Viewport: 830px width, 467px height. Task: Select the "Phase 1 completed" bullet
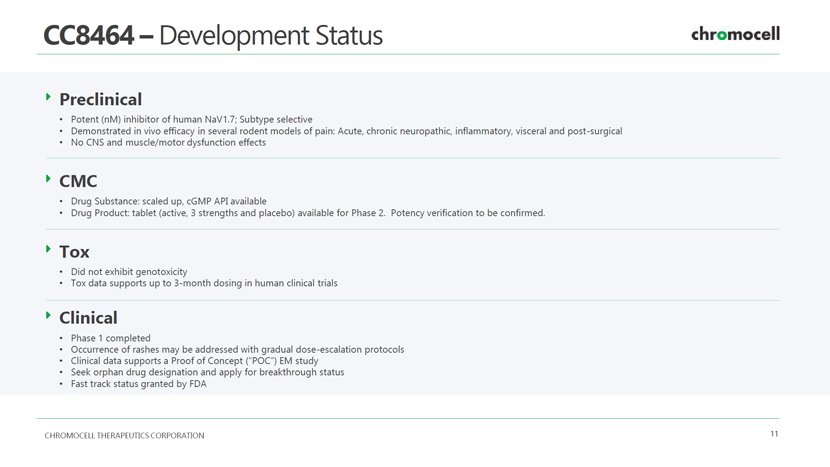pyautogui.click(x=110, y=338)
